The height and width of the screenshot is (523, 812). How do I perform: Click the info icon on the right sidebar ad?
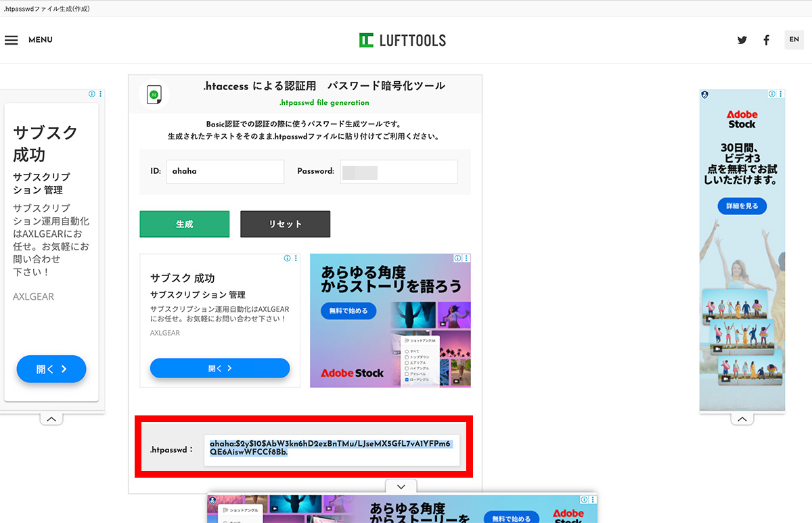click(771, 94)
